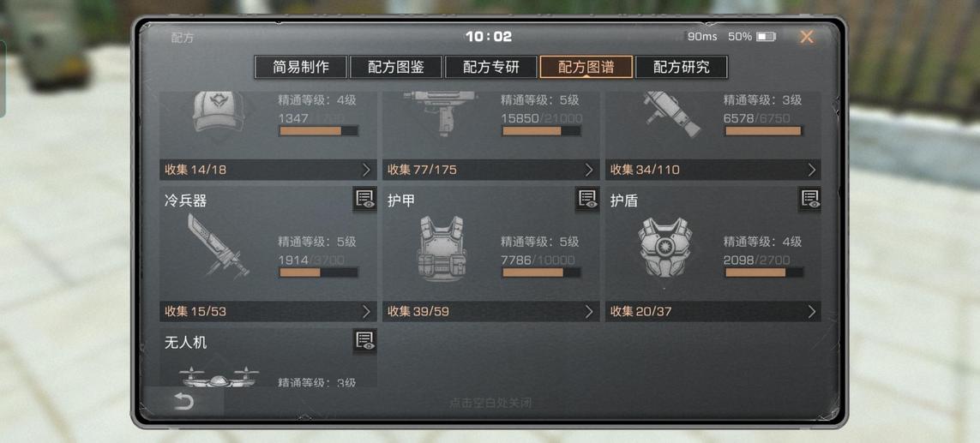The image size is (980, 443).
Task: Tap the drone image in 无人机 card
Action: (x=219, y=377)
